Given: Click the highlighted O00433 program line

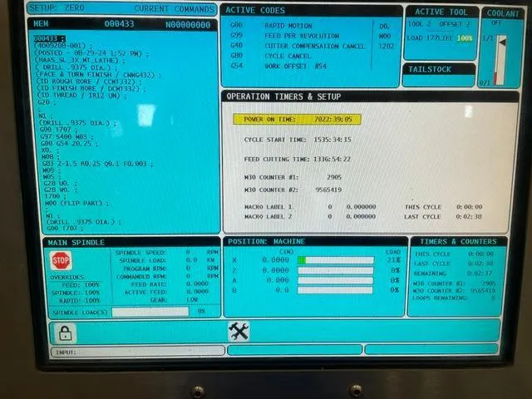Looking at the screenshot, I should (x=50, y=38).
